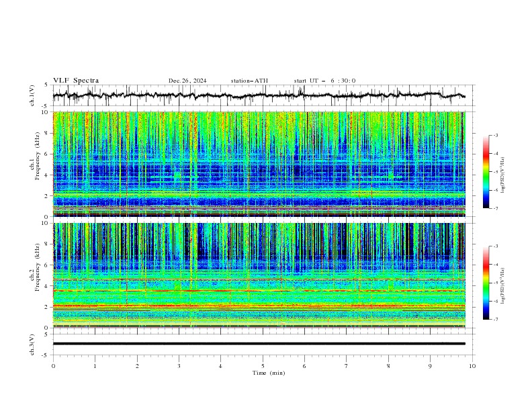Click the "-3" label on ch.1 colorbar
Image resolution: width=532 pixels, height=411 pixels.
coord(496,135)
